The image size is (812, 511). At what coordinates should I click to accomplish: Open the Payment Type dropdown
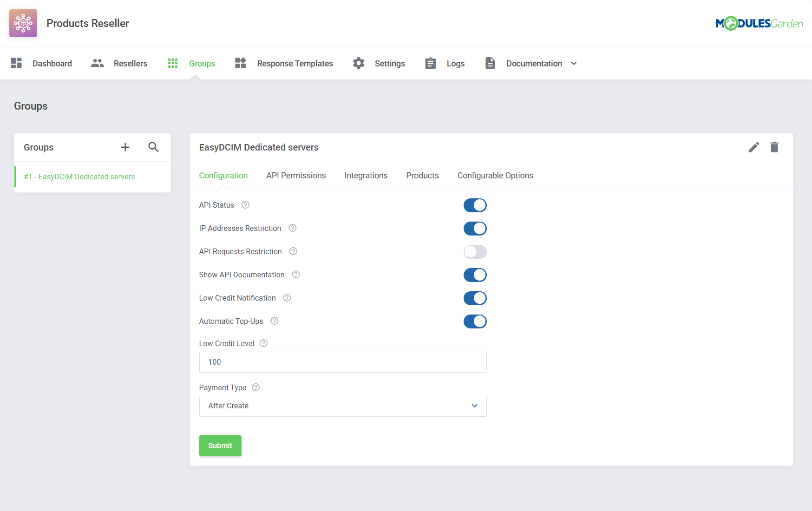[343, 406]
